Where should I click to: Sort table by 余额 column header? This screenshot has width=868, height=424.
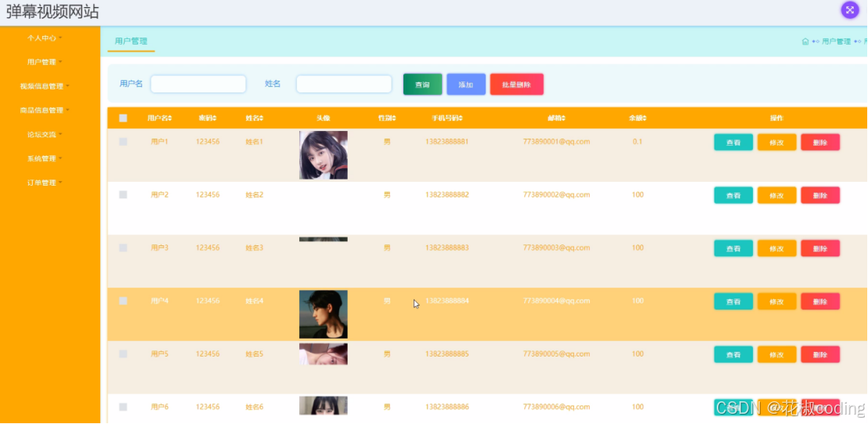(638, 118)
